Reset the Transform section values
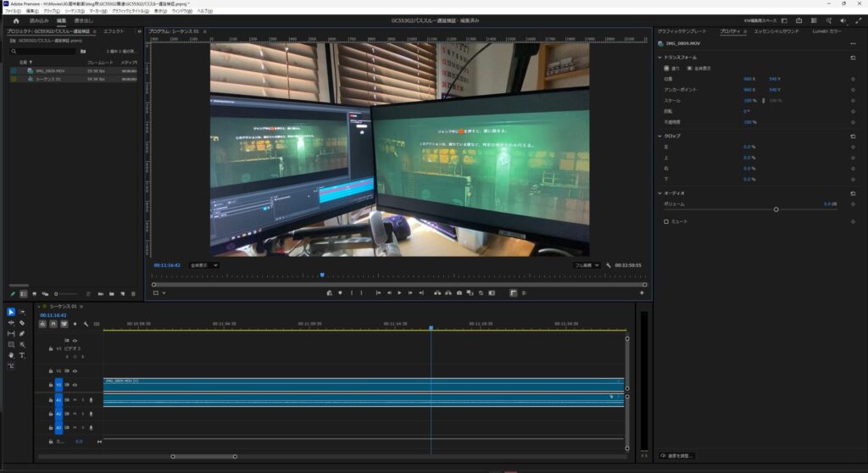This screenshot has height=473, width=868. pyautogui.click(x=853, y=58)
